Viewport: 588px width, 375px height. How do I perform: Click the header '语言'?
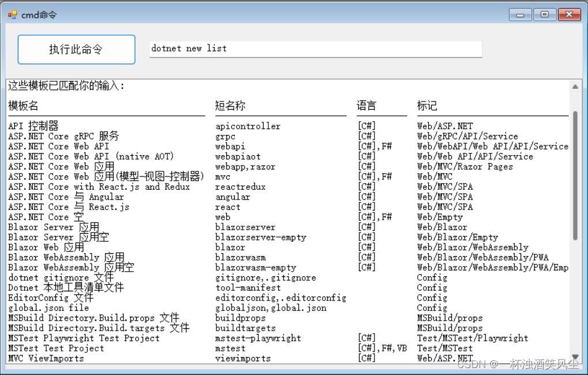pos(366,106)
